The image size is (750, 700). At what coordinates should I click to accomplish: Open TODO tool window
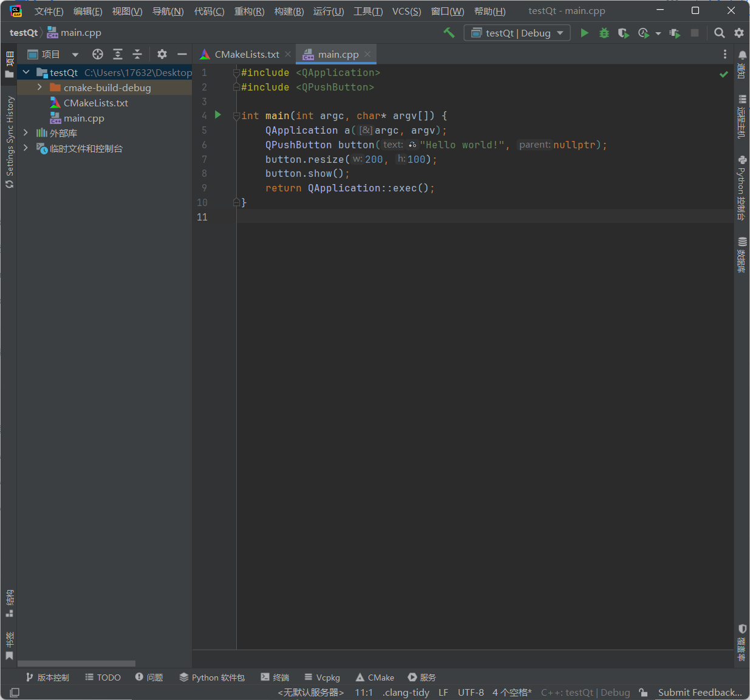[x=103, y=677]
